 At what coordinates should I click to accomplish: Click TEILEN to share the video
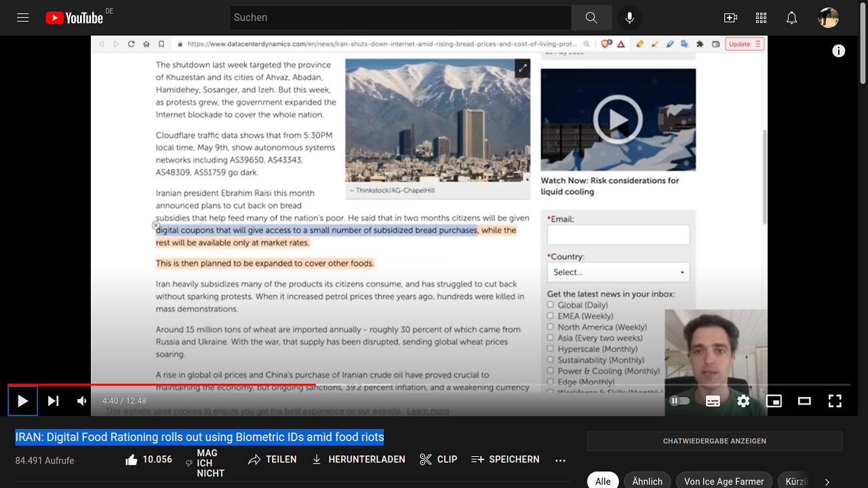[x=272, y=460]
